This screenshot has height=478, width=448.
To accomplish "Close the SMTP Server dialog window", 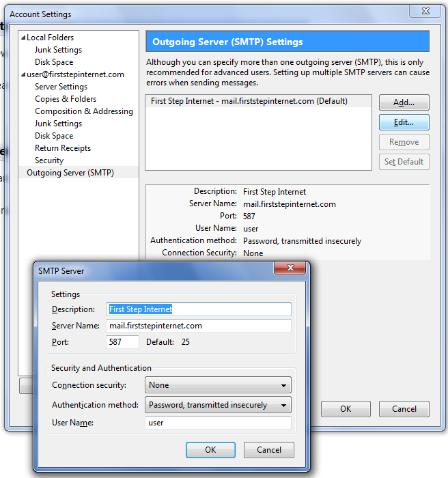I will point(290,268).
